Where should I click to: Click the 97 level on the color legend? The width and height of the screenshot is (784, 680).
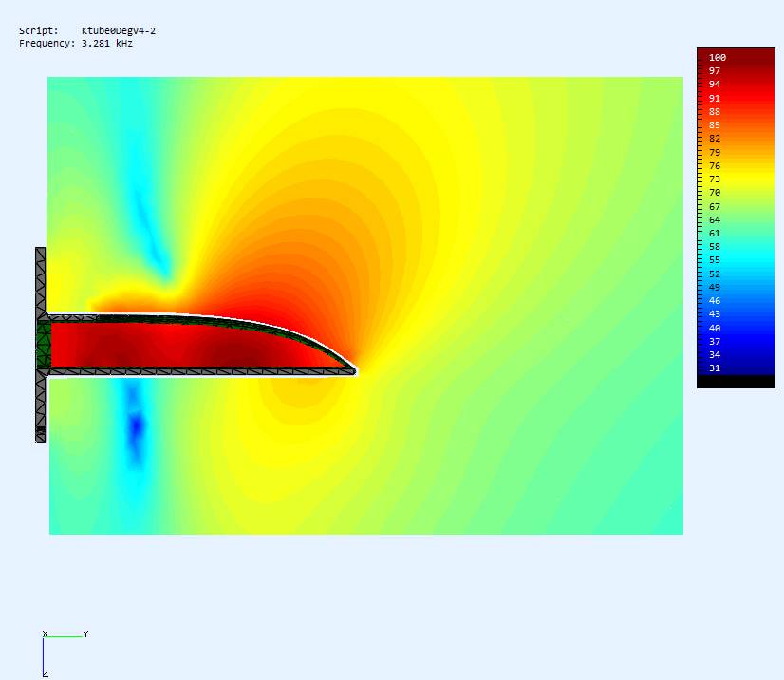pos(715,71)
